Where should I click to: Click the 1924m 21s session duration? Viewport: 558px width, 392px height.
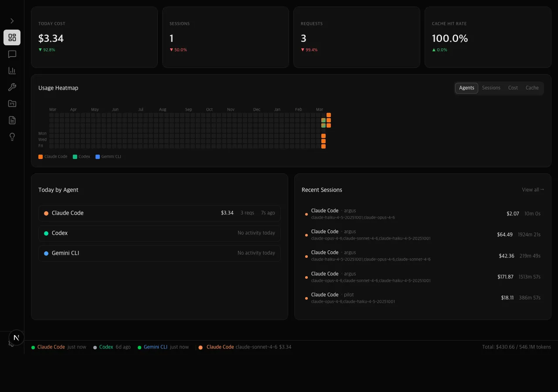tap(529, 235)
